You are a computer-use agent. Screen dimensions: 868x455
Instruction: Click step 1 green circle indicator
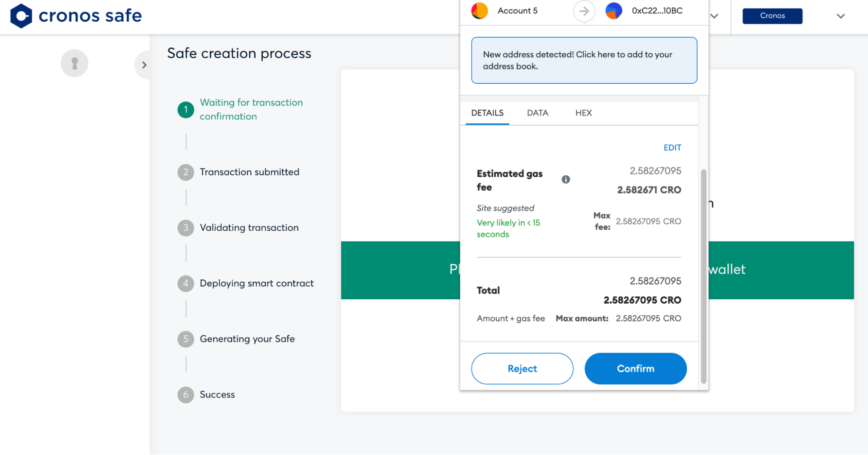(x=186, y=110)
